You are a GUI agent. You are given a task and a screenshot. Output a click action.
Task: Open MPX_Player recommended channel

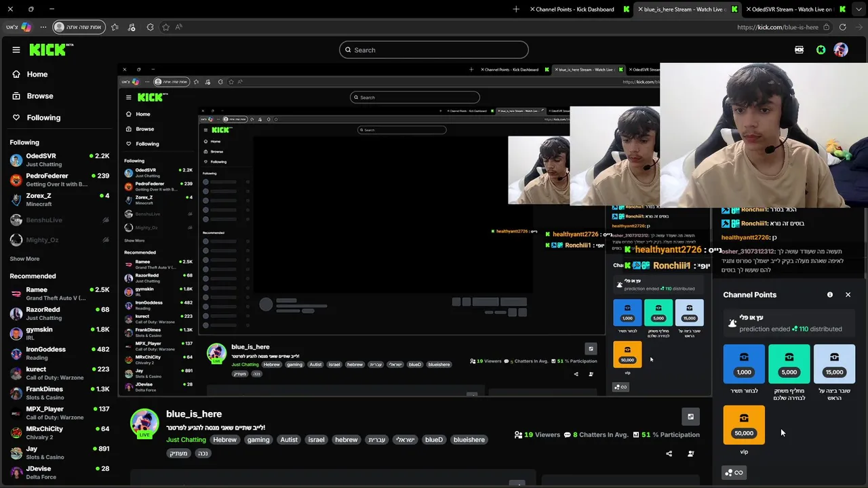point(60,413)
